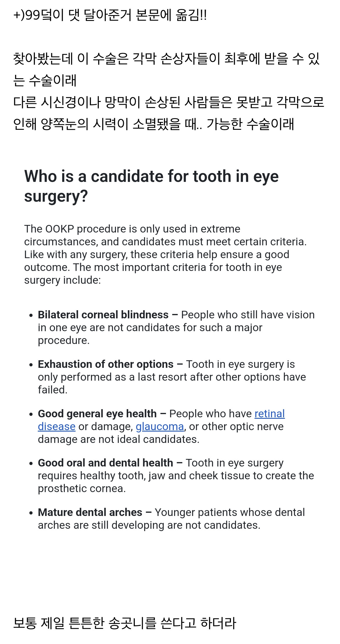Tap the Korean line starting "다른 시신경이나"
The height and width of the screenshot is (644, 340).
(x=169, y=102)
